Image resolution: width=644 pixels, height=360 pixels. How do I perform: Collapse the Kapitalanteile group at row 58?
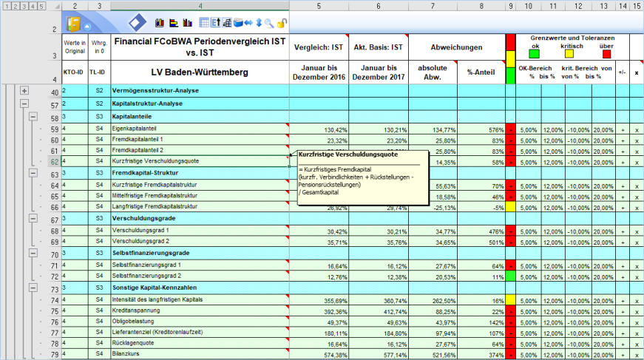33,117
